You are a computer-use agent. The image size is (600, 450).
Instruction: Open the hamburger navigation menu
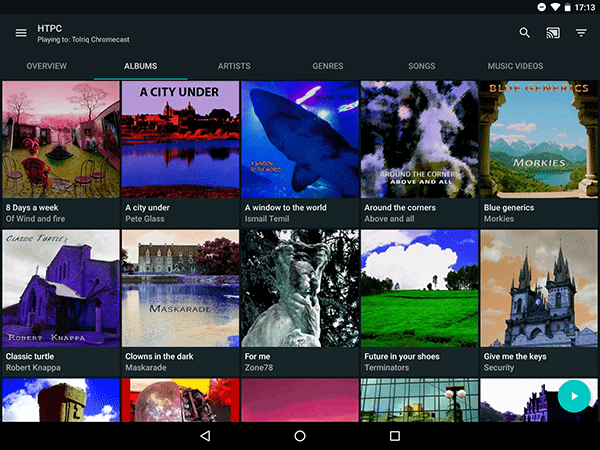(x=21, y=33)
